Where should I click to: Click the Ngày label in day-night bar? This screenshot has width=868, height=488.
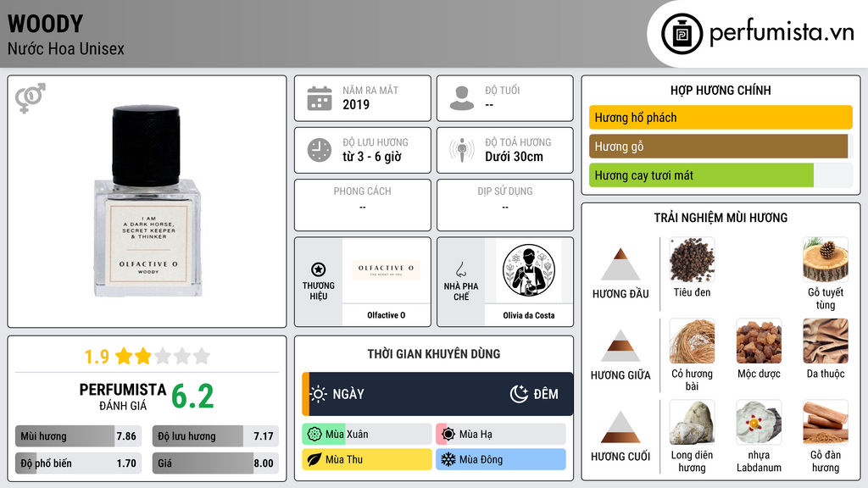348,394
